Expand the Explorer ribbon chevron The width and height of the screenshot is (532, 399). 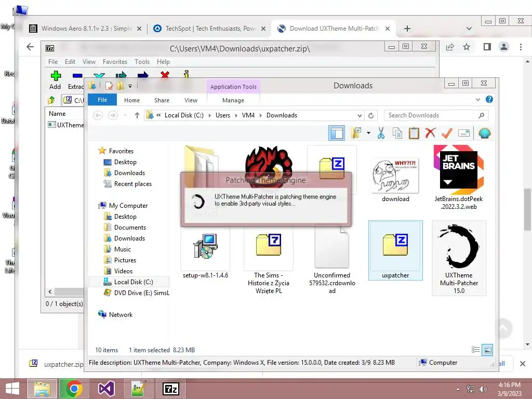coord(478,100)
